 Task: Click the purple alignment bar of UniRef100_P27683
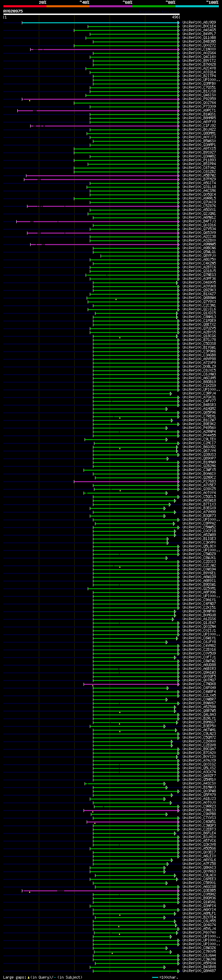(x=127, y=481)
